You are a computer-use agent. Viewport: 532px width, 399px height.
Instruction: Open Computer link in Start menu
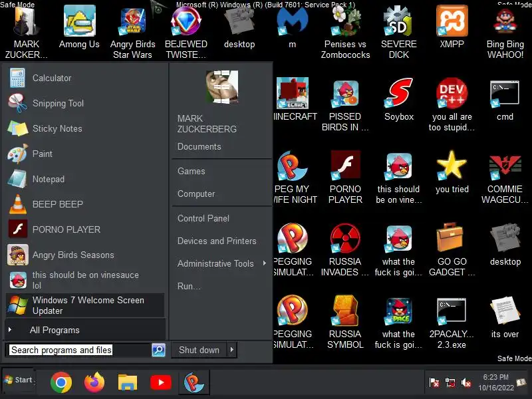pos(196,194)
